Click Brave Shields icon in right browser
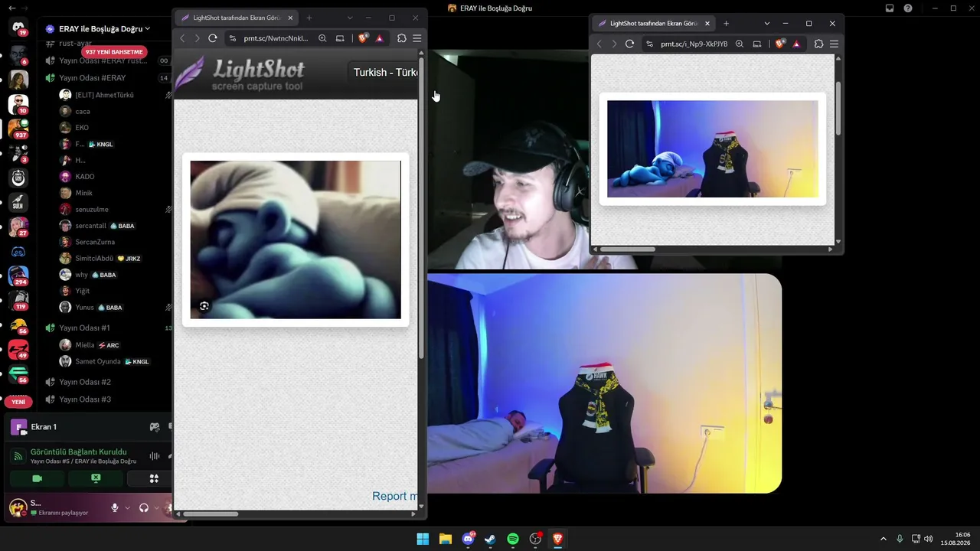Screen dimensions: 980x551 pos(780,44)
